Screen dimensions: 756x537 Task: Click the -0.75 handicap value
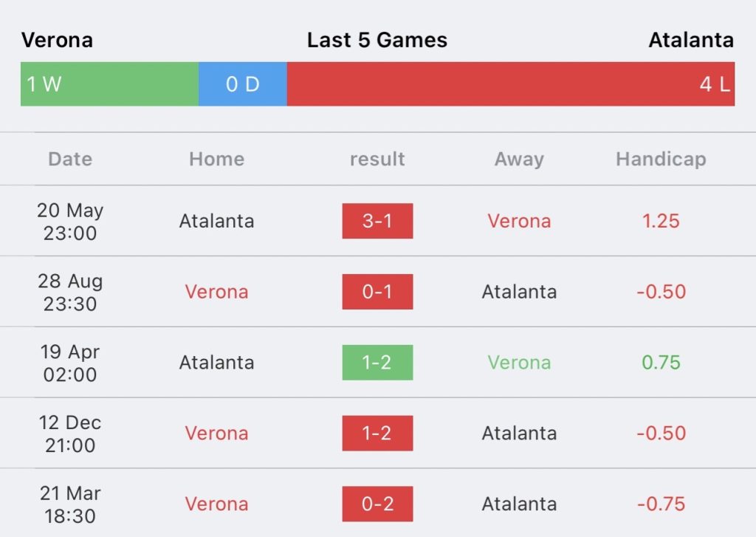pos(661,504)
